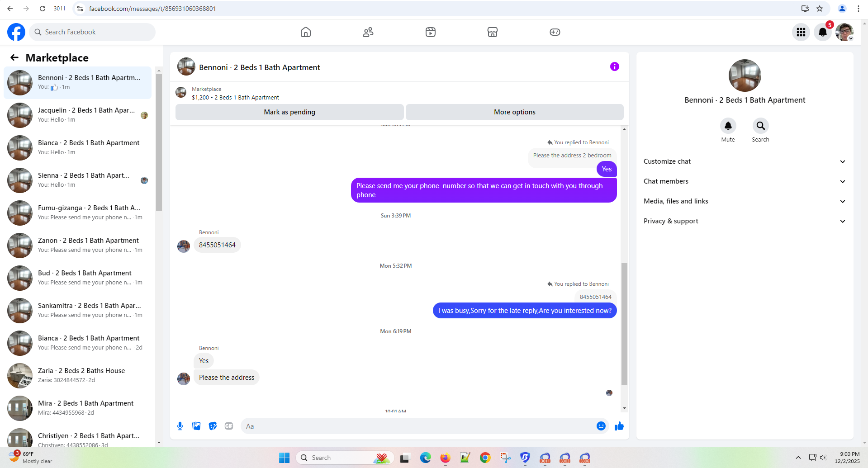868x468 pixels.
Task: Open Microsoft Edge from the taskbar
Action: tap(425, 458)
